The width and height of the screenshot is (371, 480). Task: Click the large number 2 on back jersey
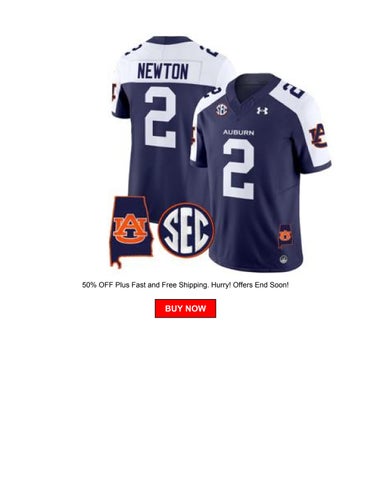(161, 117)
